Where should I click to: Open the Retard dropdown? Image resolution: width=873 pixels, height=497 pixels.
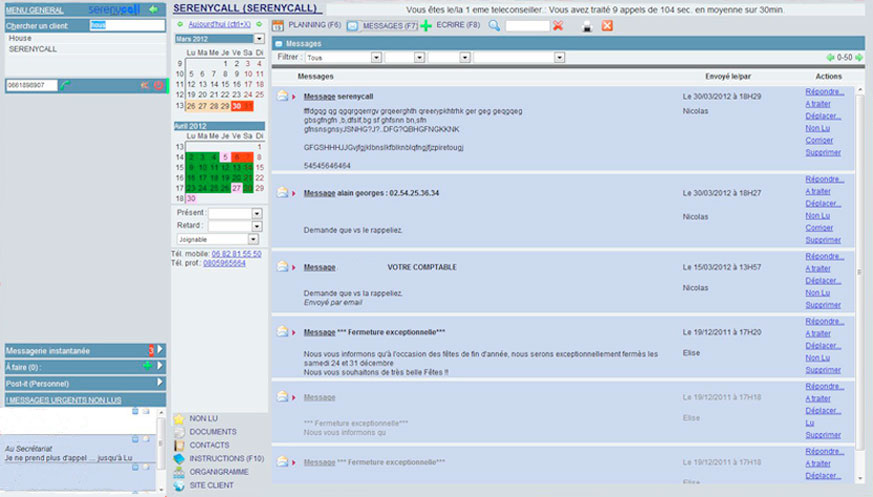[257, 226]
